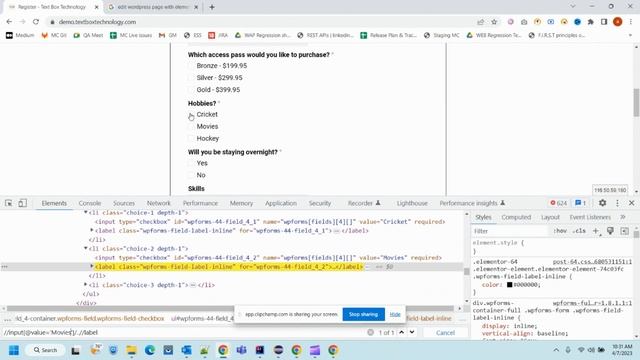Clear the XPath search field

click(x=370, y=332)
